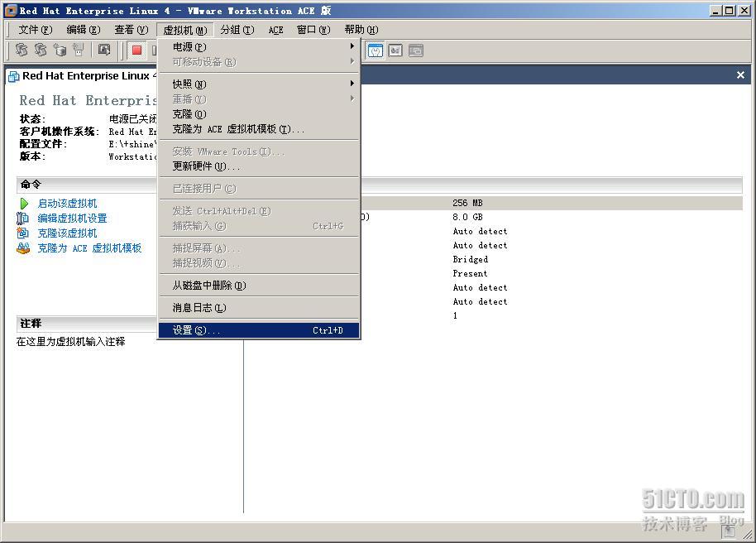Click the middle view-mode toolbar icon
This screenshot has height=543, width=756.
point(395,50)
